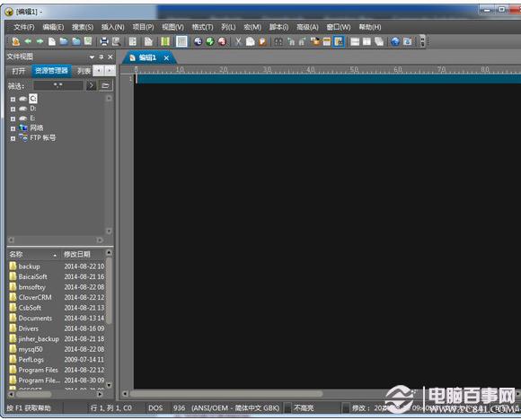Click the printer icon in the toolbar
The image size is (521, 420).
104,41
